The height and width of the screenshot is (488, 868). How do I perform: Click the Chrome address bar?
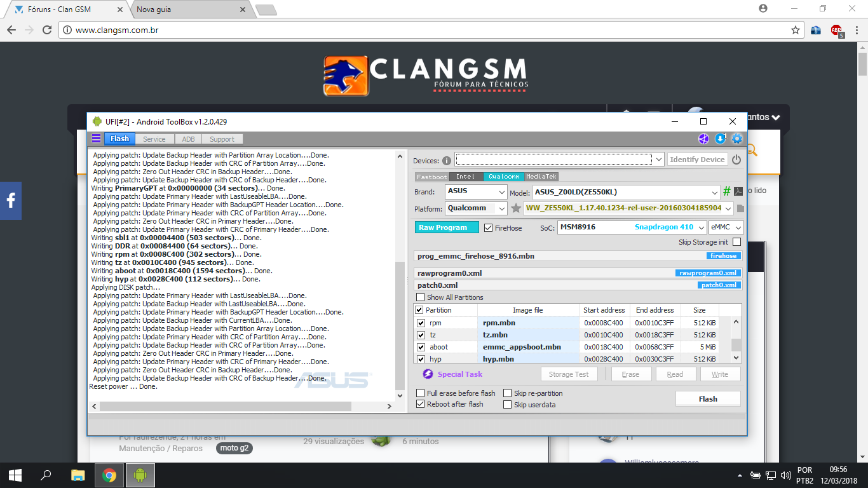[432, 30]
